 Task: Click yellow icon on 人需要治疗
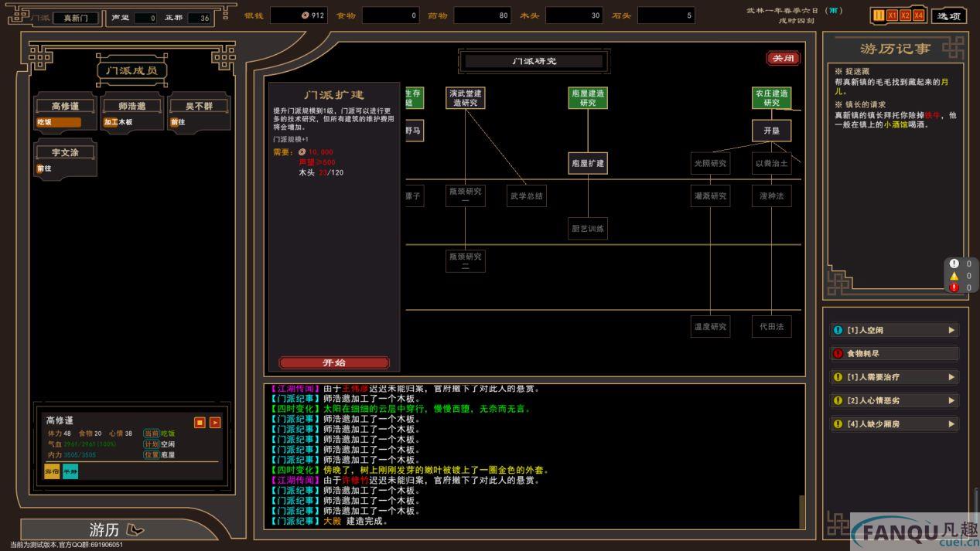pyautogui.click(x=838, y=377)
